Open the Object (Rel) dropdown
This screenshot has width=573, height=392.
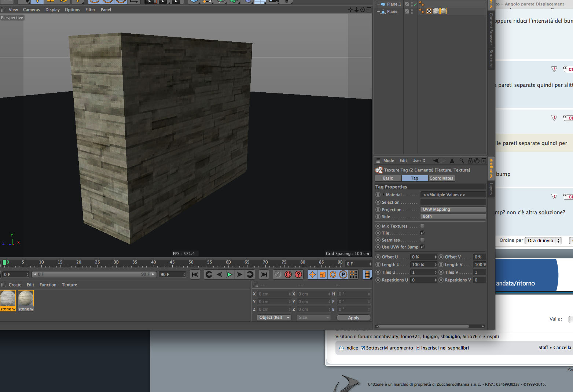tap(274, 318)
